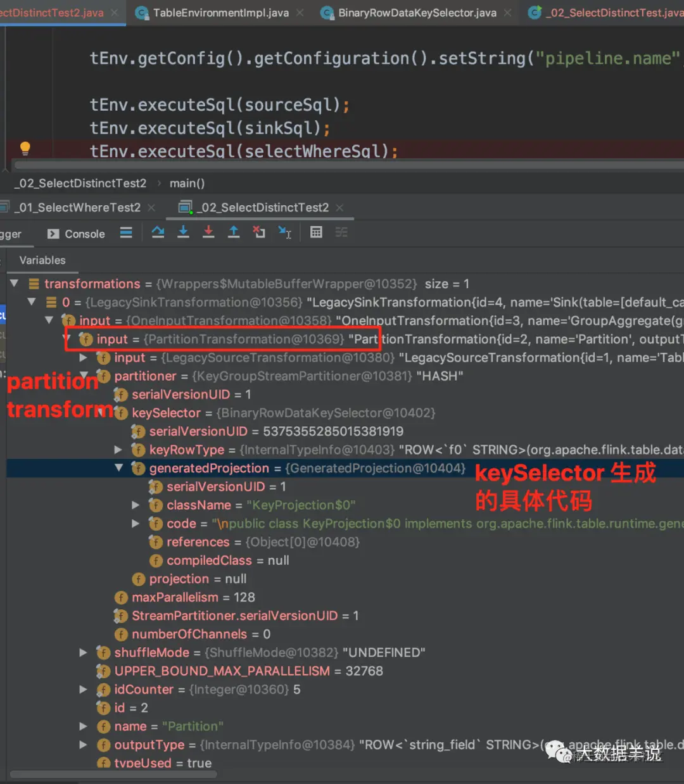Expand the name = "Partition" node
Viewport: 684px width, 784px height.
point(83,726)
